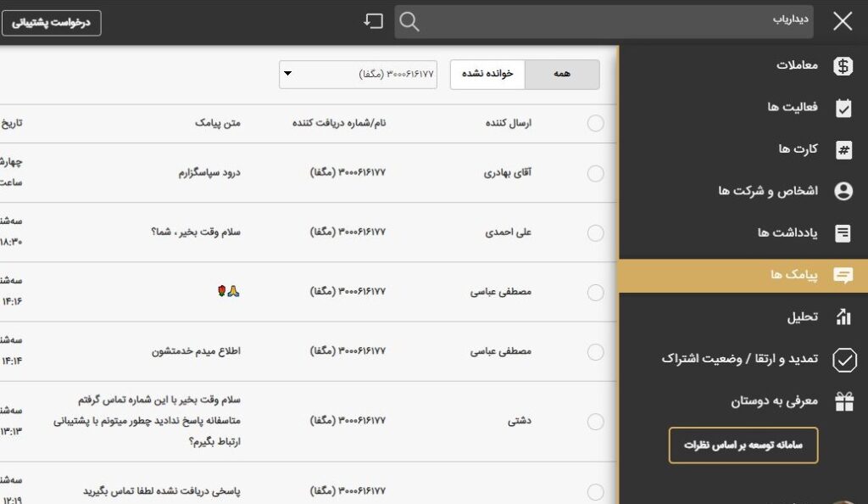Click sender name آقای بهادری
The height and width of the screenshot is (504, 868).
tap(507, 173)
